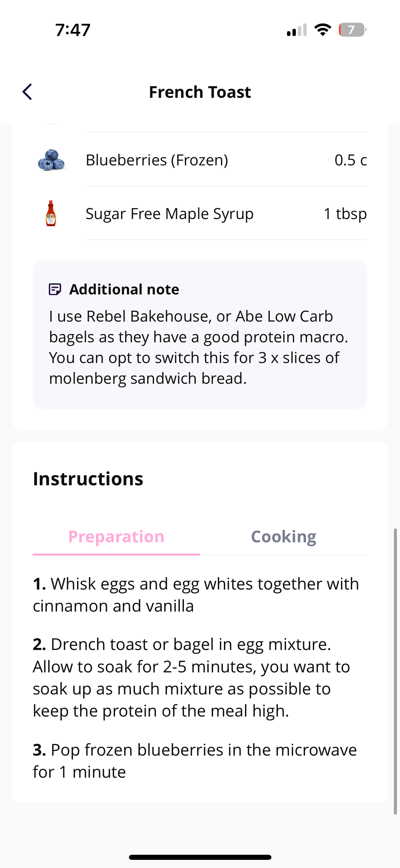Tap the battery status icon
This screenshot has width=400, height=868.
coord(353,30)
